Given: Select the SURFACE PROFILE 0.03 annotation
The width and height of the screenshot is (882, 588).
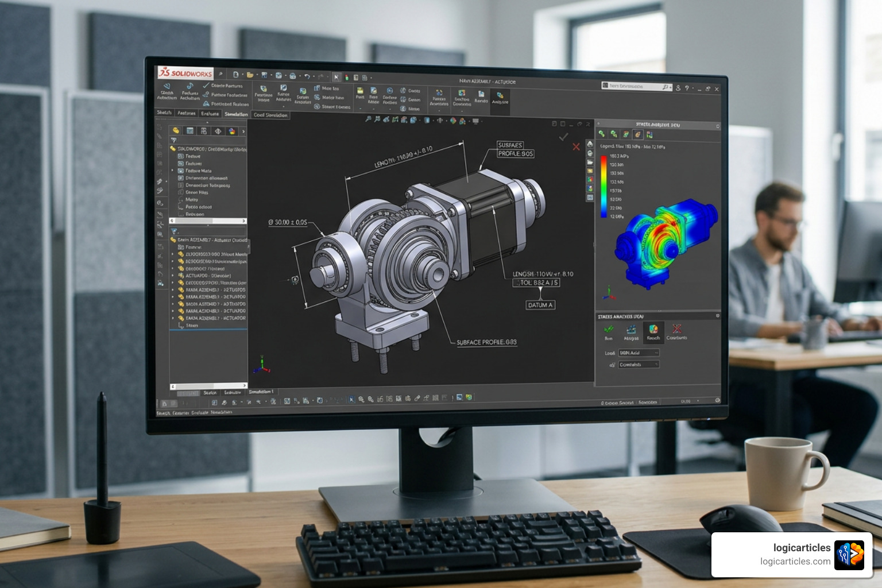Looking at the screenshot, I should (486, 342).
